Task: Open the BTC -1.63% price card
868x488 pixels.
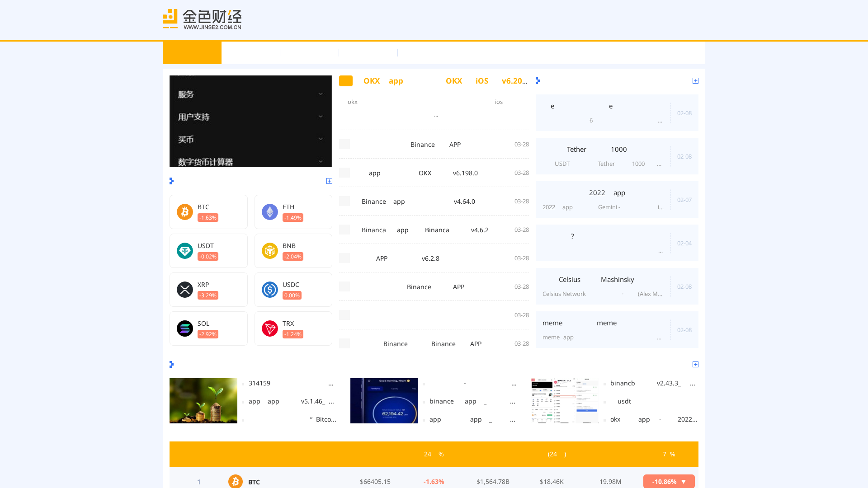Action: [208, 212]
